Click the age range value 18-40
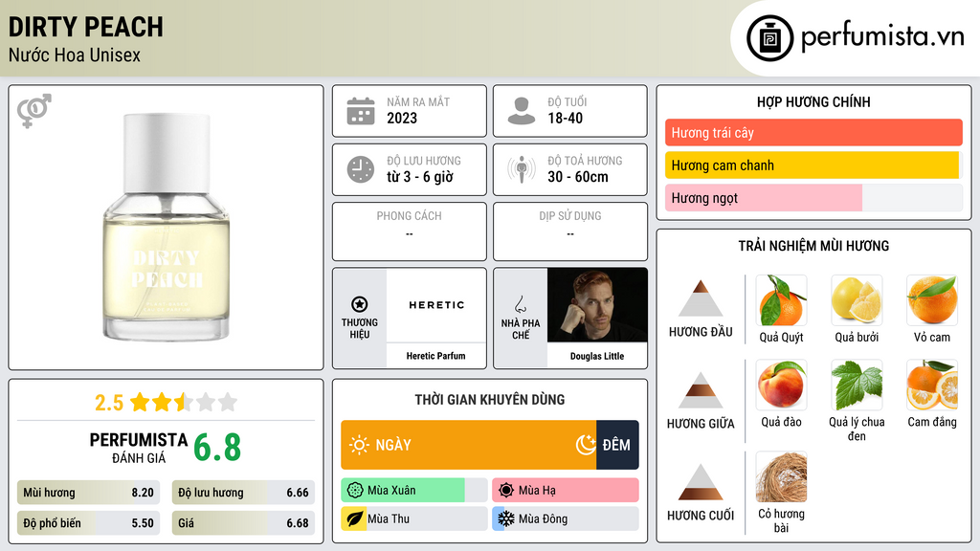The image size is (980, 551). coord(565,118)
